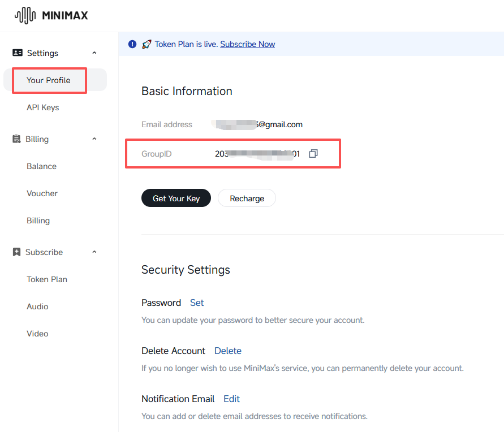Image resolution: width=504 pixels, height=432 pixels.
Task: Click the GroupID number value
Action: click(257, 154)
